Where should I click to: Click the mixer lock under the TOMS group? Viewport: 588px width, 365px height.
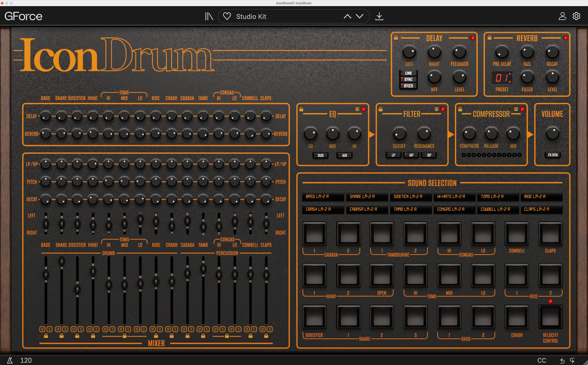(124, 336)
